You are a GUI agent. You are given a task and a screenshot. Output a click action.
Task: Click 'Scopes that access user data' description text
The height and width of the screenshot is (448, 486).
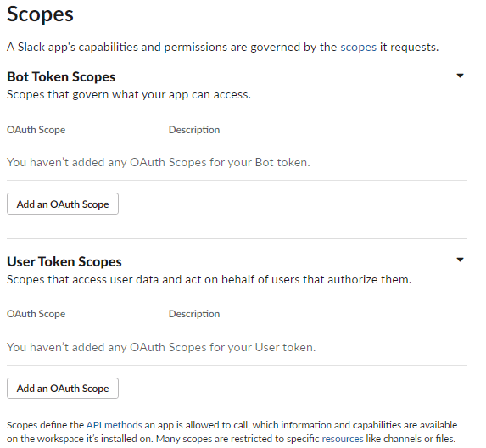pos(209,279)
